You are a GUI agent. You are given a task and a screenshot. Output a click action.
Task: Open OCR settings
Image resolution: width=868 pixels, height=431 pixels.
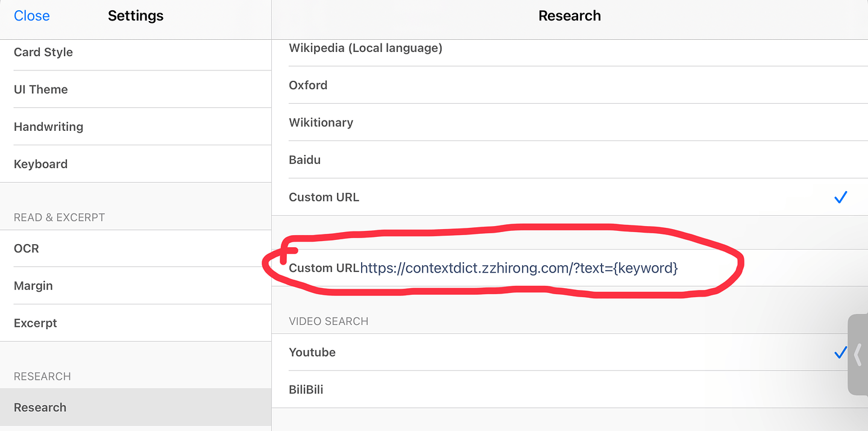(x=136, y=248)
